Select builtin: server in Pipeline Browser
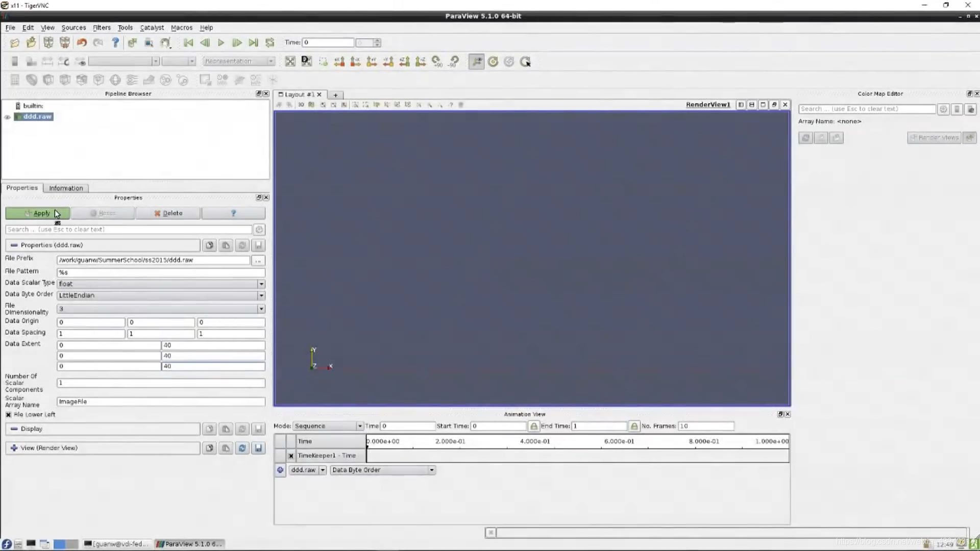 [33, 106]
